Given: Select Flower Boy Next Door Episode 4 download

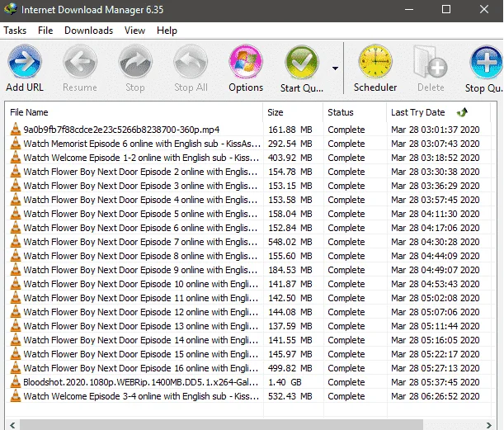Looking at the screenshot, I should coord(140,200).
